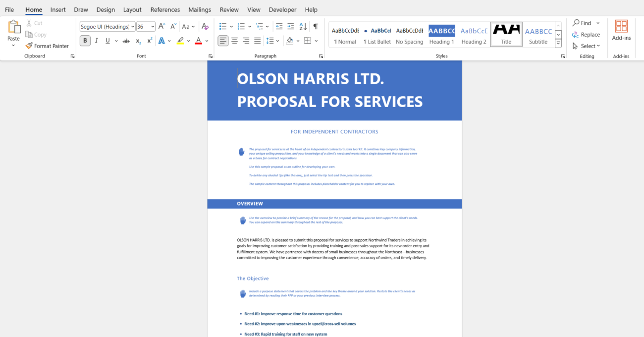Apply shading with the paint bucket icon
This screenshot has width=644, height=337.
290,41
